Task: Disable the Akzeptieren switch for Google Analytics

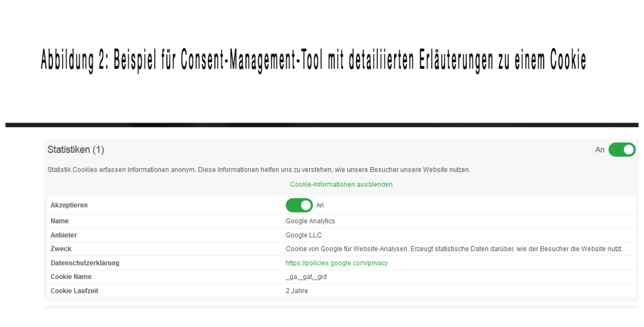Action: [299, 205]
